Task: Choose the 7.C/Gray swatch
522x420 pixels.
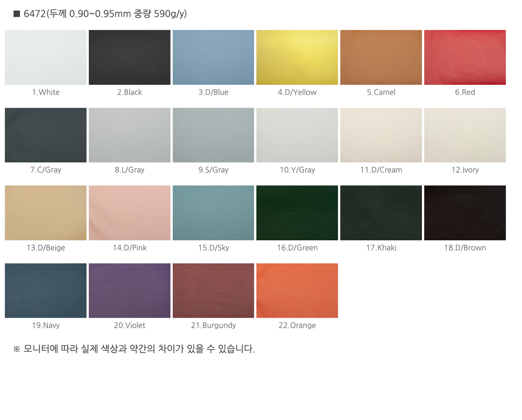Action: click(x=46, y=135)
